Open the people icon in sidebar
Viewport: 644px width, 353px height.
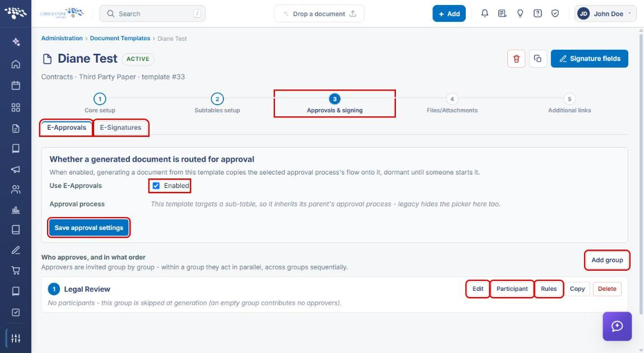click(16, 189)
